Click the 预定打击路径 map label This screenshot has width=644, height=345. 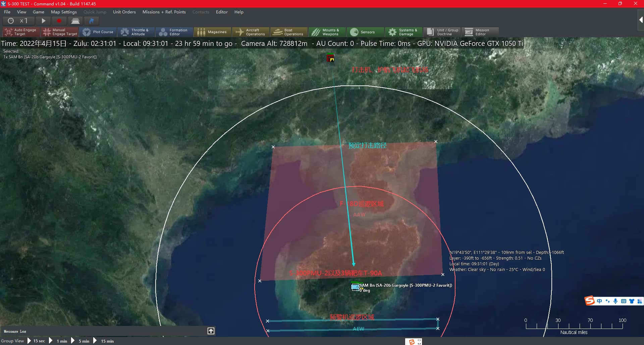point(368,145)
